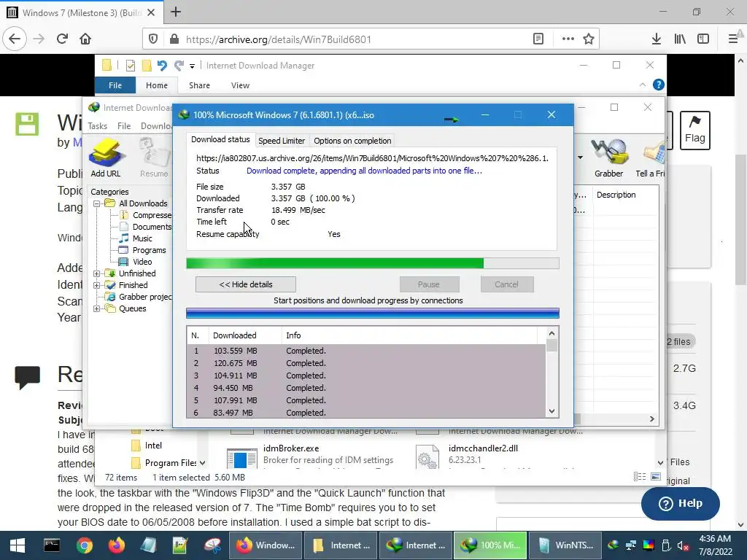Open the File ribbon tab in Explorer
This screenshot has height=560, width=747.
[115, 85]
